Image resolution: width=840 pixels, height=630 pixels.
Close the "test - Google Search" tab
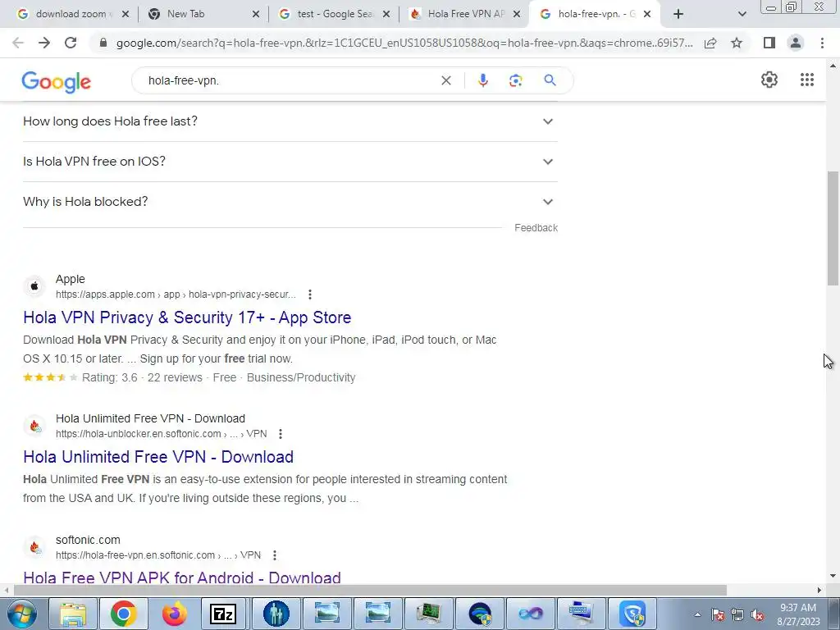point(386,15)
